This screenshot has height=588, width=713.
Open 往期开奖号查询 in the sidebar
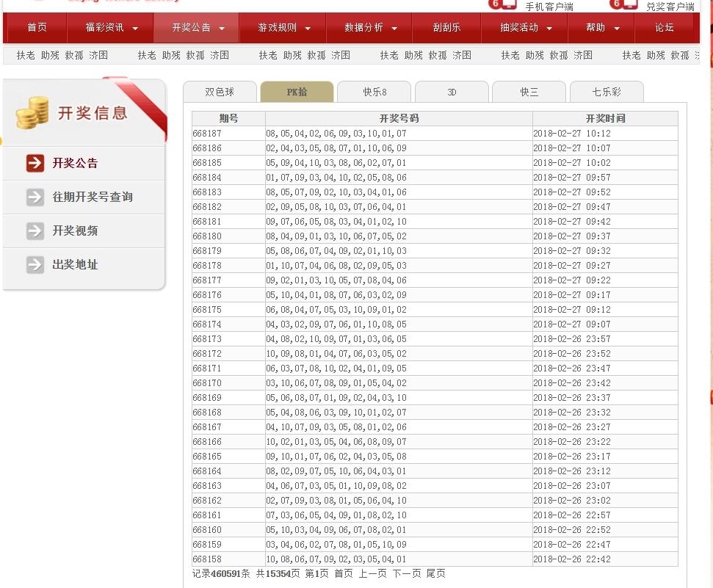click(93, 197)
